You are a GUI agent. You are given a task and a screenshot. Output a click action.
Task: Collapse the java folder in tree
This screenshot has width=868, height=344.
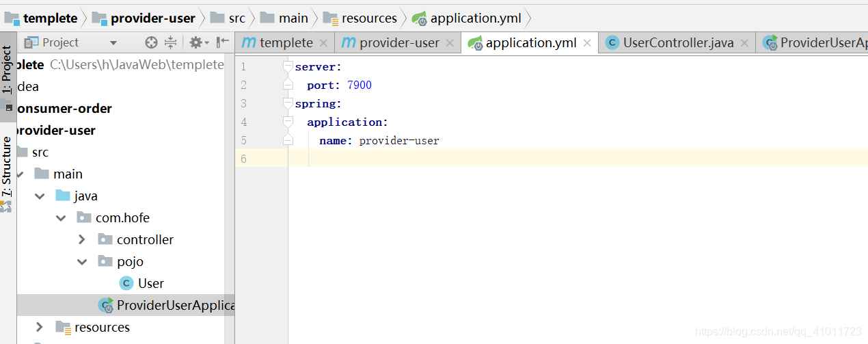click(40, 196)
